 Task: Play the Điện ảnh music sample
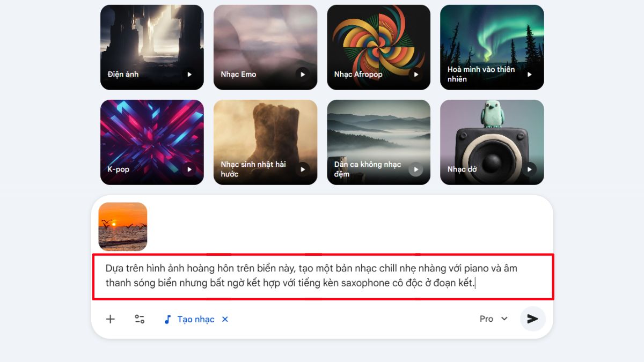tap(189, 75)
